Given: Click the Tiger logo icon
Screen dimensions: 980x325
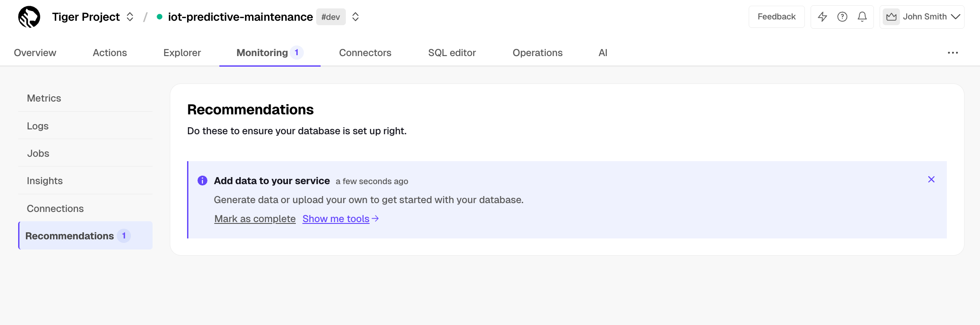Looking at the screenshot, I should point(29,17).
